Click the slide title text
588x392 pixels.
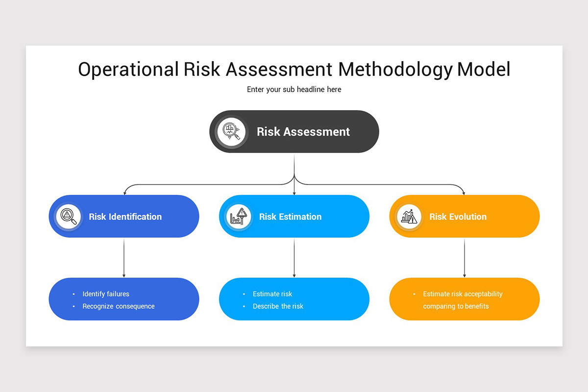click(x=294, y=69)
